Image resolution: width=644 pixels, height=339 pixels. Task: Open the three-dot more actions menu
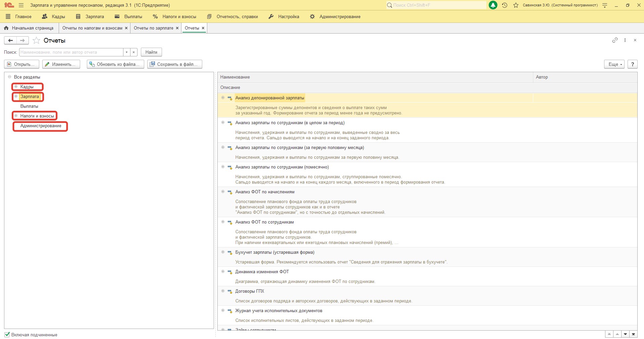pos(625,40)
